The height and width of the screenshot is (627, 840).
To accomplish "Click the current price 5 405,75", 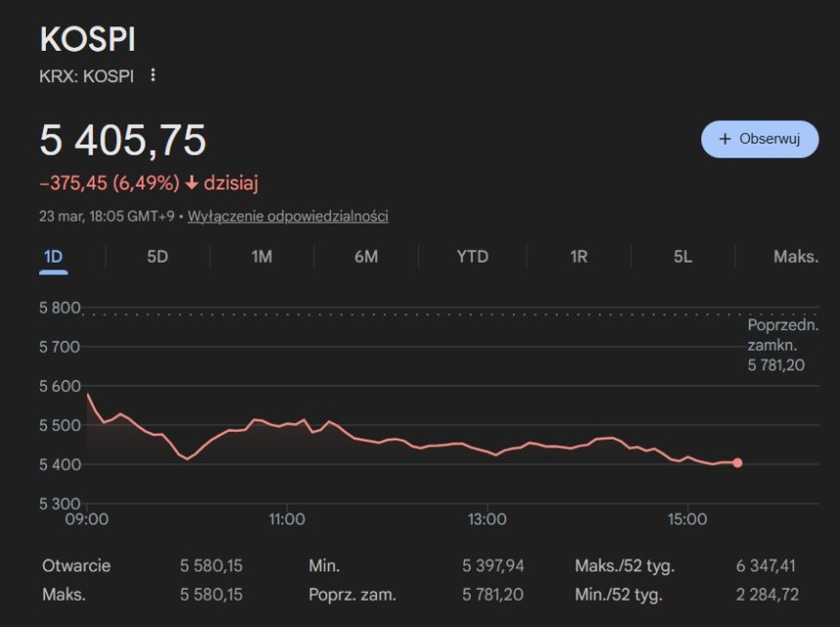I will click(123, 141).
